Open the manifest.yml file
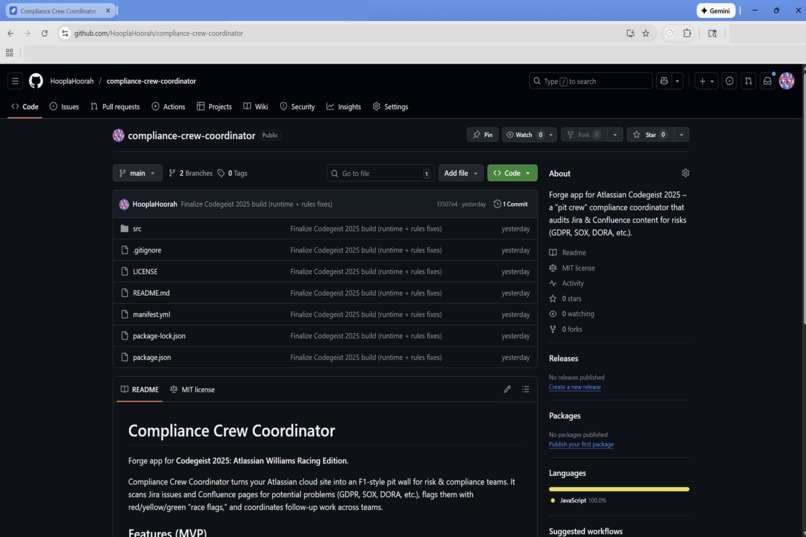Viewport: 806px width, 537px height. (151, 314)
